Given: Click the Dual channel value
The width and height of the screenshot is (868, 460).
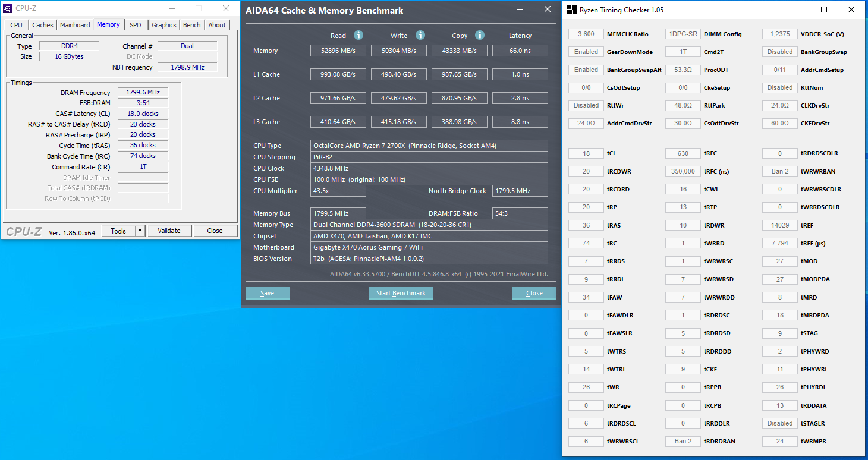Looking at the screenshot, I should (x=187, y=46).
